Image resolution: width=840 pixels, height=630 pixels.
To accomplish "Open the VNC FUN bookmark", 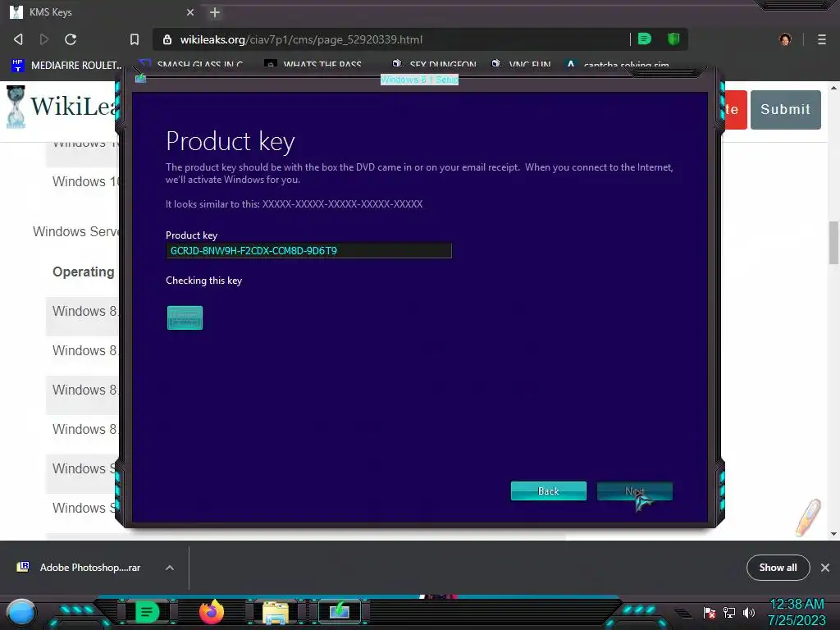I will coord(521,66).
